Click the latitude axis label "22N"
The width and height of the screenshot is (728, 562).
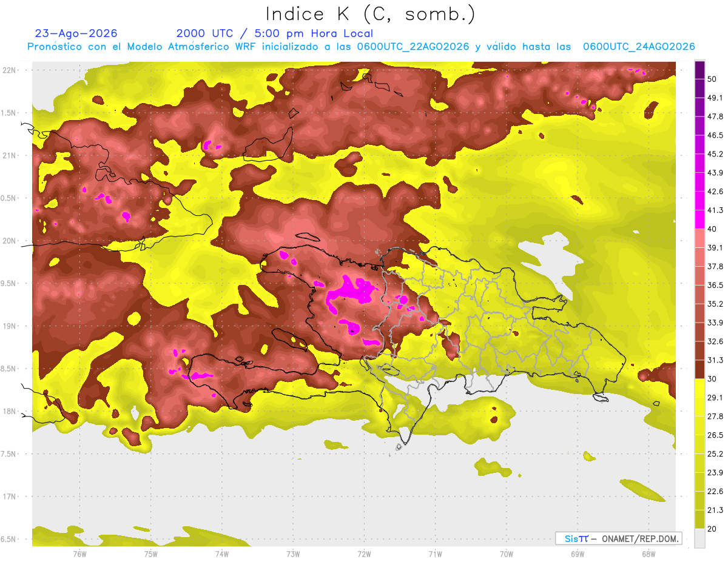(x=9, y=70)
